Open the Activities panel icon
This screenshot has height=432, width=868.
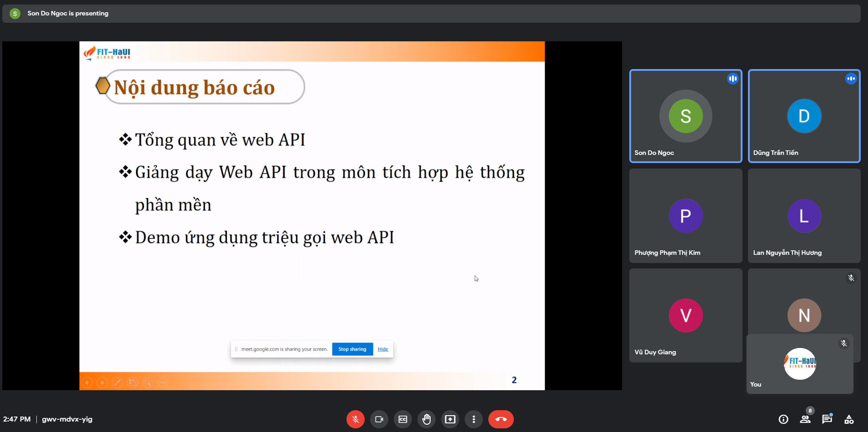click(849, 419)
